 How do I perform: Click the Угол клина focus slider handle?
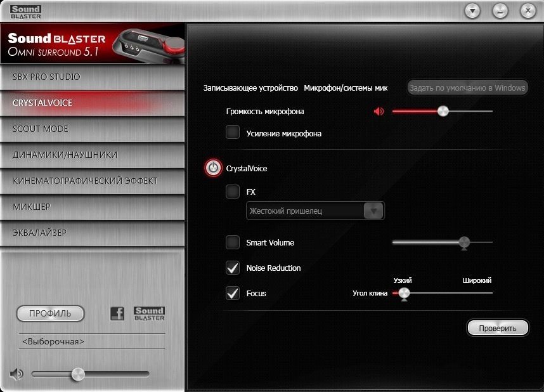404,294
